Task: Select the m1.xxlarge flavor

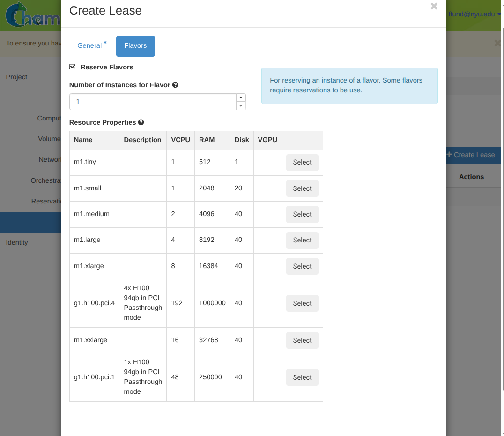Action: click(x=302, y=340)
